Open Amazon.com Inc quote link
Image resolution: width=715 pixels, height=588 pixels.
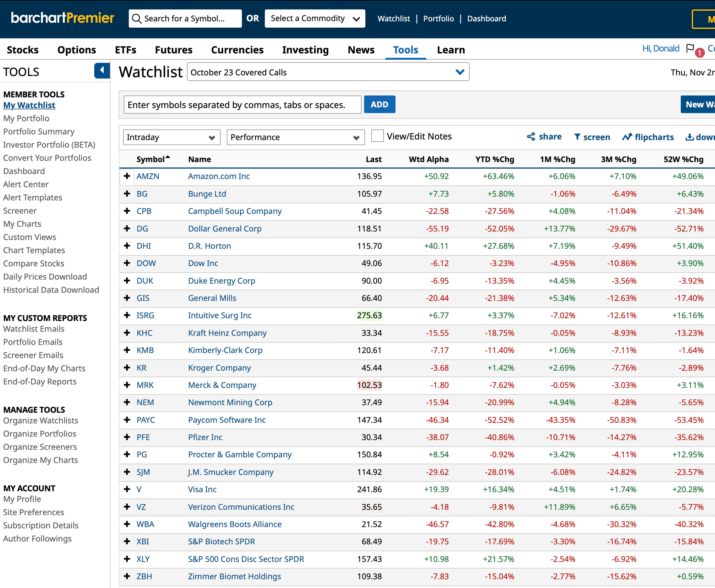click(219, 176)
